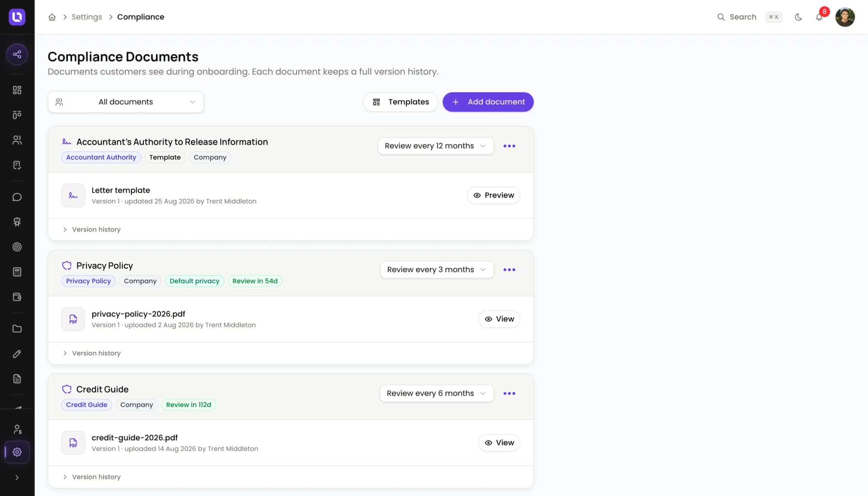Click the Search field in header

click(749, 17)
